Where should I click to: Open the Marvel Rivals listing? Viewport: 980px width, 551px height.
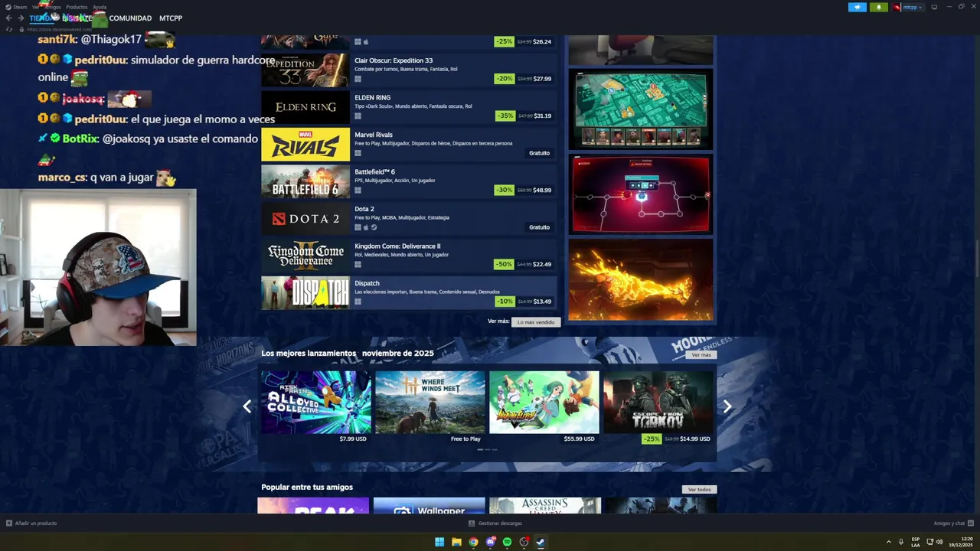[x=410, y=144]
